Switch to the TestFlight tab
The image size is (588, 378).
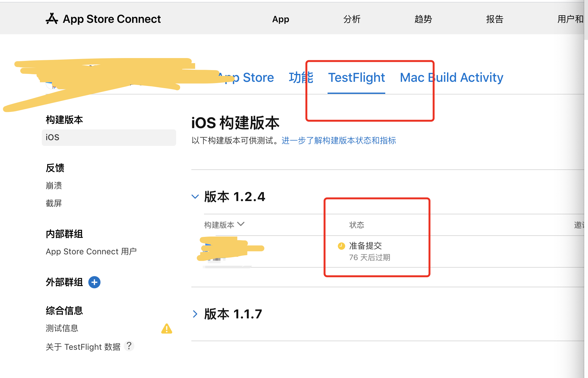pos(356,77)
